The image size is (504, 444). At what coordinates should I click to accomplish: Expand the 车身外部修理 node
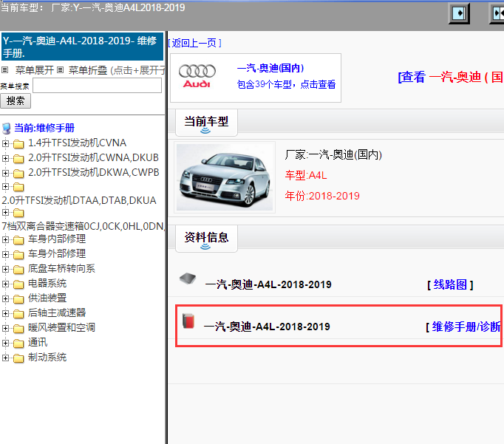click(x=5, y=254)
